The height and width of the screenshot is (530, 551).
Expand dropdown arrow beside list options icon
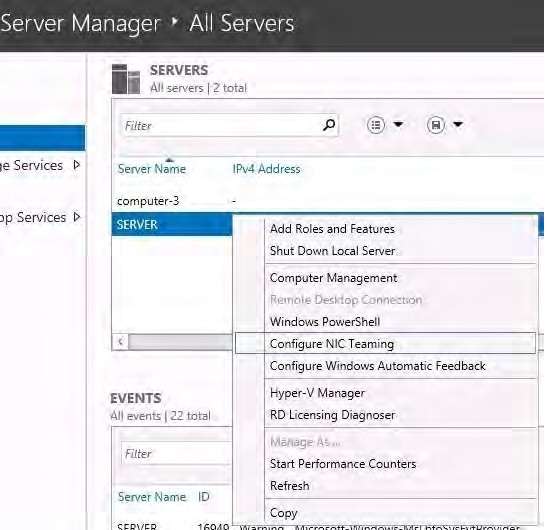pos(398,124)
